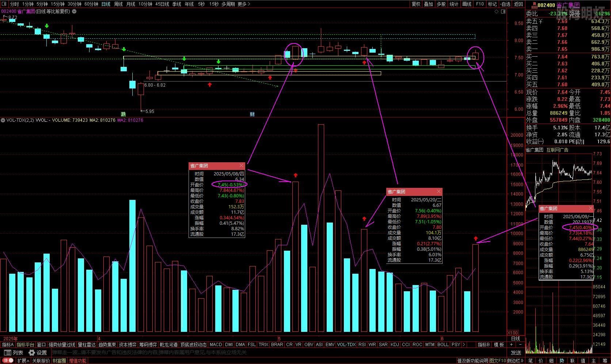Switch to the 周线 period
Screen dimensions: 611x364
tap(118, 4)
